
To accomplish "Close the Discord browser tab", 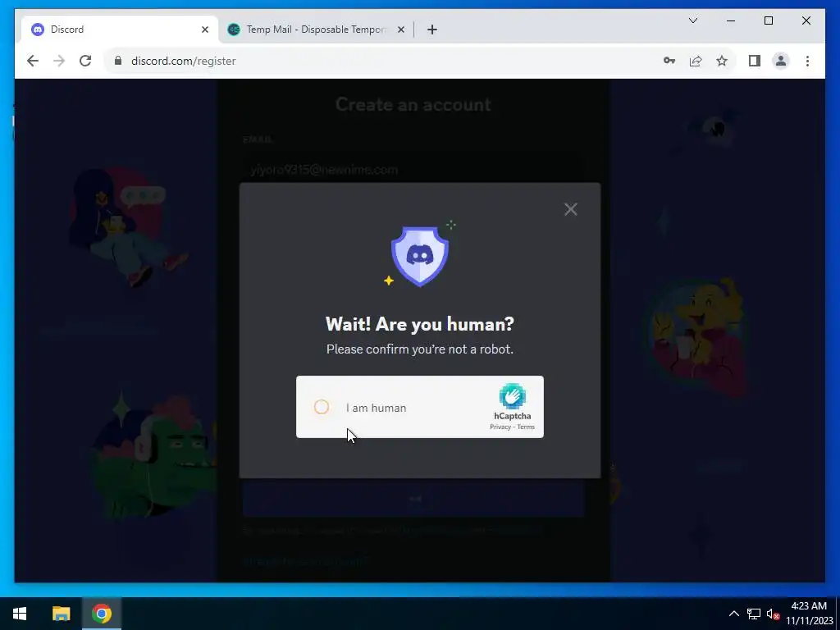I will [204, 30].
